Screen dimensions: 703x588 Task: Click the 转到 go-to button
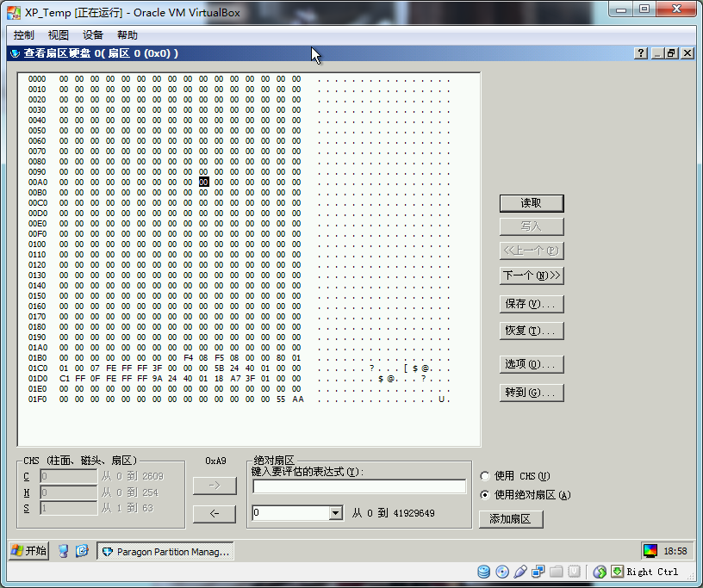[x=532, y=393]
